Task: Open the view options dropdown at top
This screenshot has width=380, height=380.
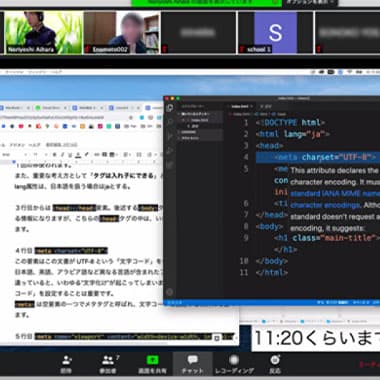Action: pos(310,3)
